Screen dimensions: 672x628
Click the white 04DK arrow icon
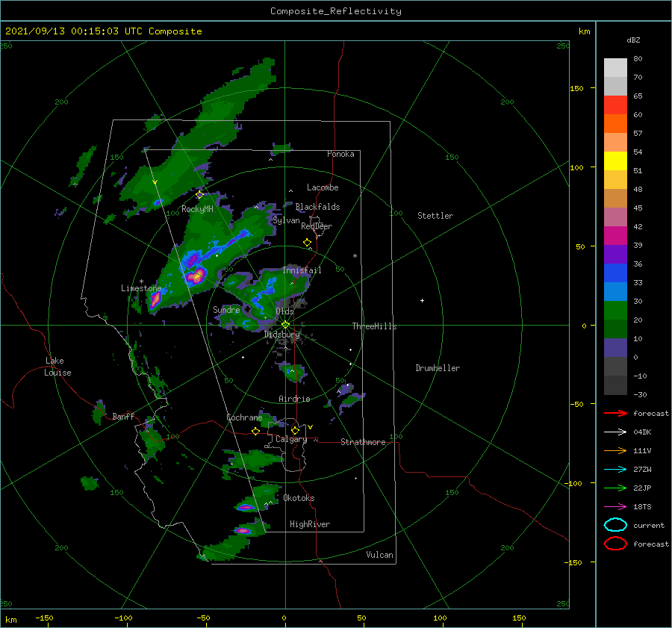pyautogui.click(x=615, y=432)
